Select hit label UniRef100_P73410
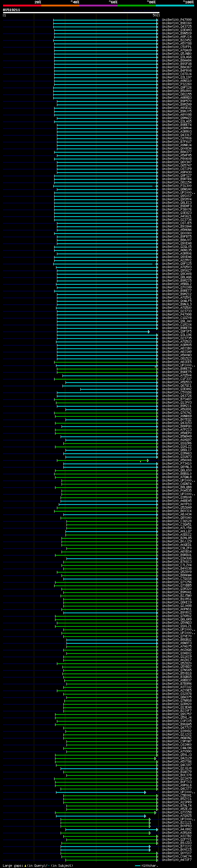The width and height of the screenshot is (197, 868). coord(177,464)
